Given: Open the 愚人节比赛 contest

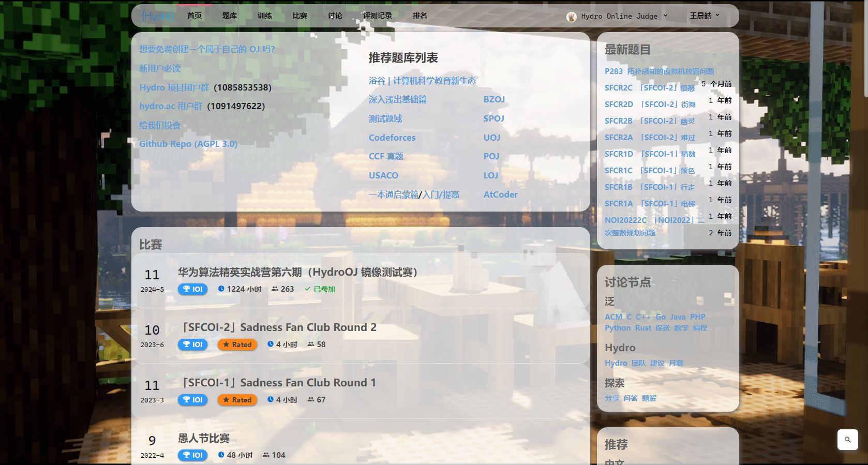Looking at the screenshot, I should click(204, 438).
